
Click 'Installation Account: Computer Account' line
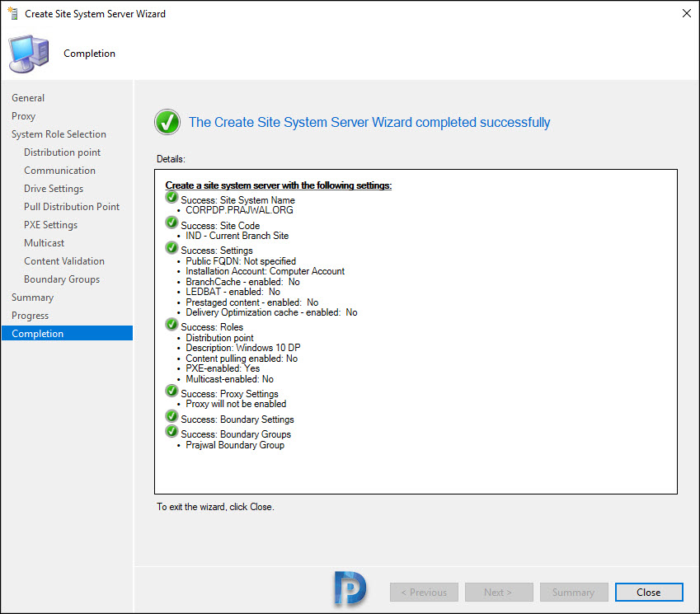coord(265,271)
